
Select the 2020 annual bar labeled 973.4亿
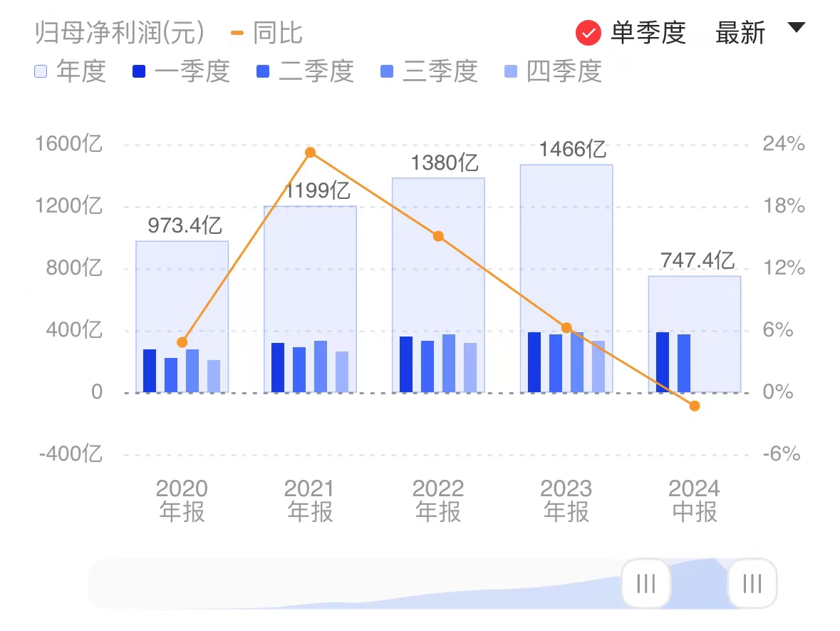[x=182, y=285]
